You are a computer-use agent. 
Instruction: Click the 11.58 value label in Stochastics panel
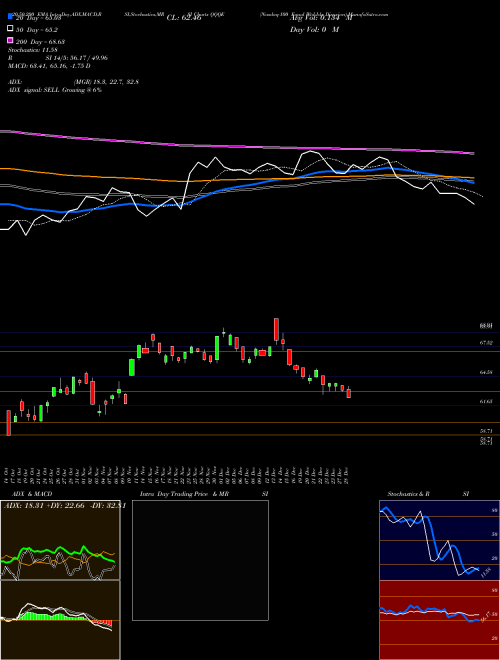[486, 572]
